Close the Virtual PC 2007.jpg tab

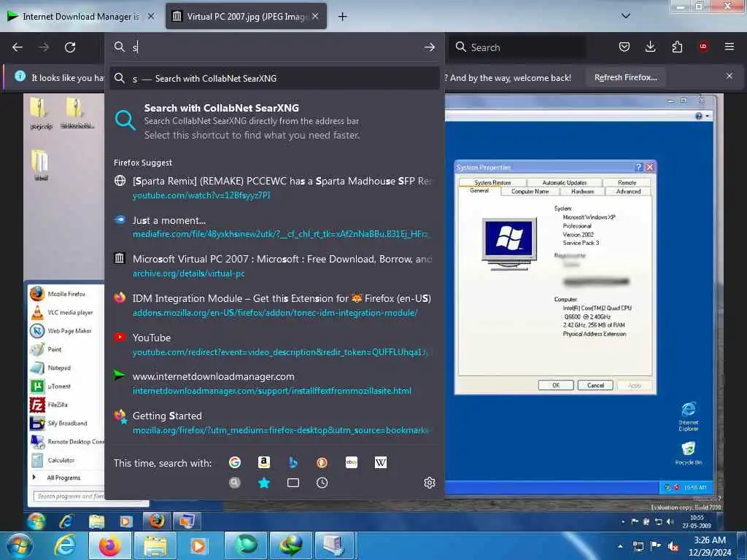click(315, 16)
